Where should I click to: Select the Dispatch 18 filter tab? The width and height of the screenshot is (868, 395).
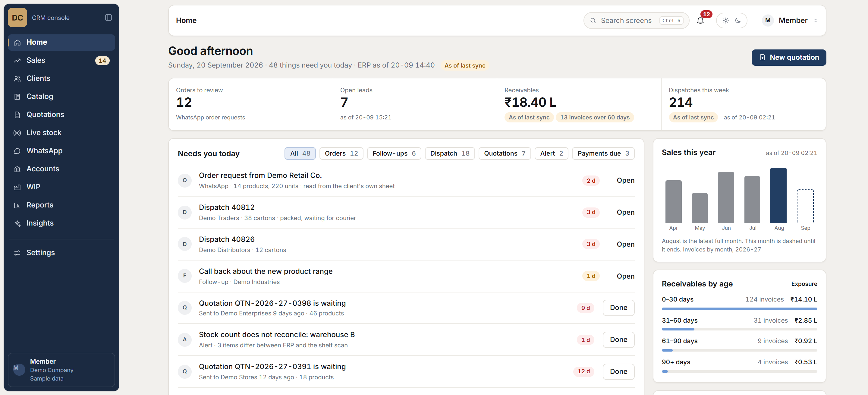(450, 153)
